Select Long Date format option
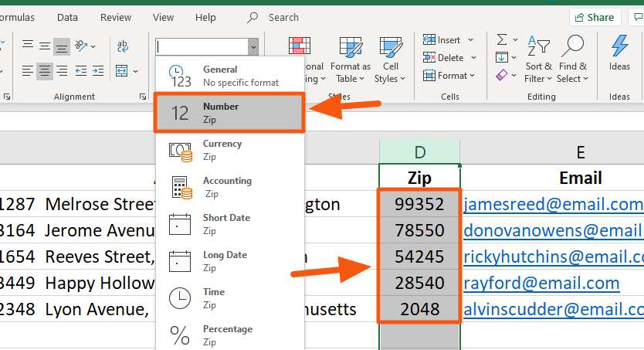Screen dimensions: 644x350 pos(230,261)
